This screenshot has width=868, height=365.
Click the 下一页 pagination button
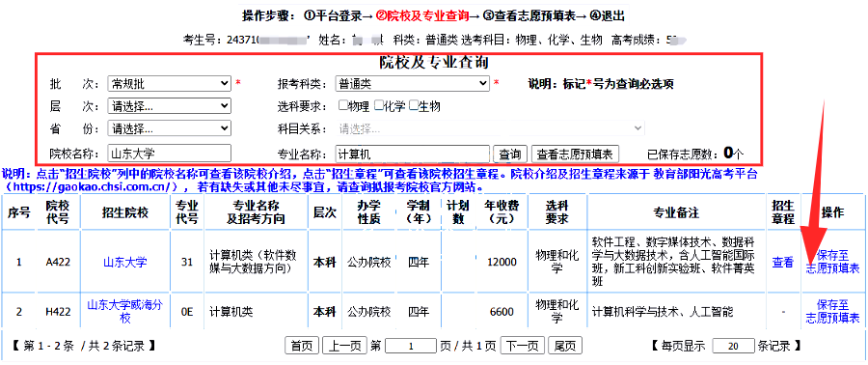click(523, 346)
